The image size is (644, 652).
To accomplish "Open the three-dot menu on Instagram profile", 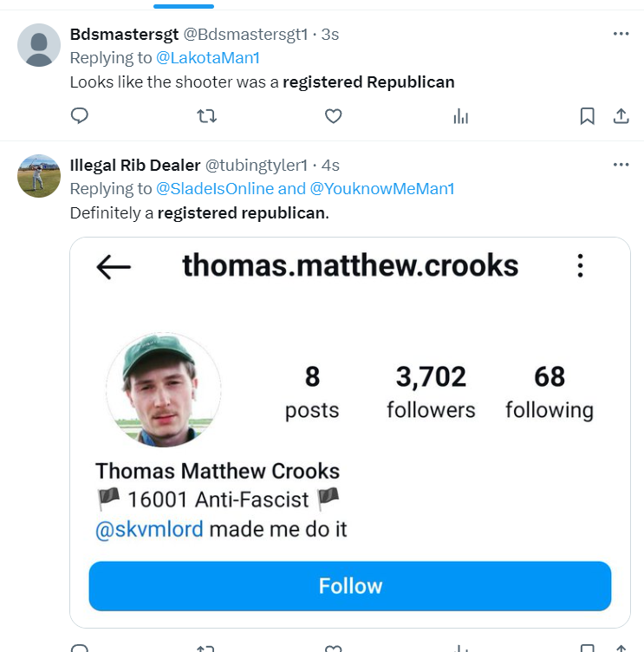I will tap(581, 266).
